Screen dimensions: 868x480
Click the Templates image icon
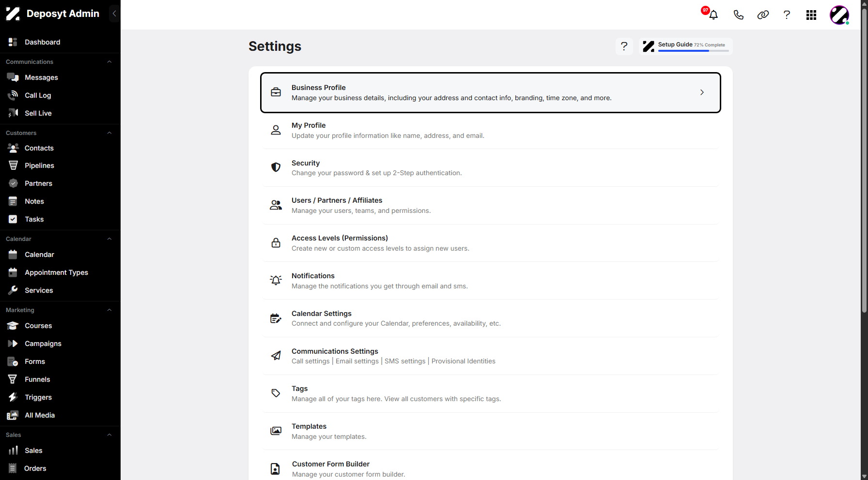[276, 431]
